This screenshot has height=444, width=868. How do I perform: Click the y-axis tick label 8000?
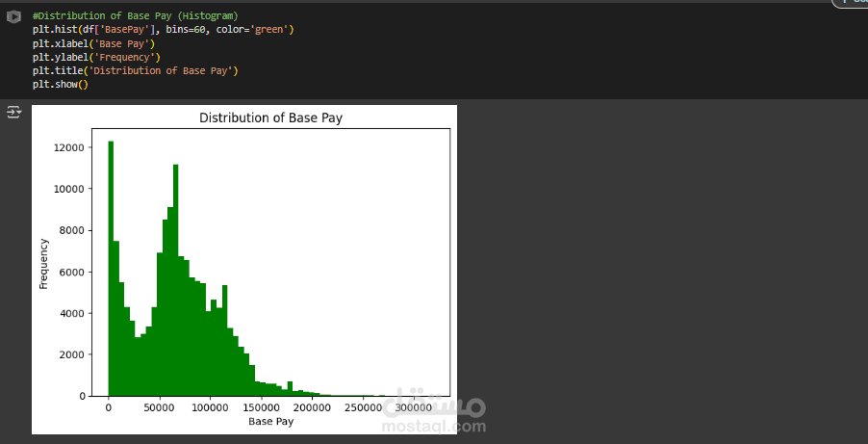pyautogui.click(x=72, y=230)
